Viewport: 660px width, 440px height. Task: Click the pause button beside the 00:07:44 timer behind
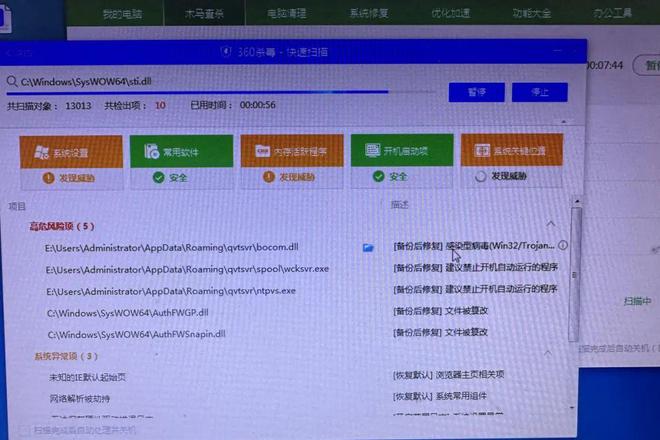pos(647,65)
